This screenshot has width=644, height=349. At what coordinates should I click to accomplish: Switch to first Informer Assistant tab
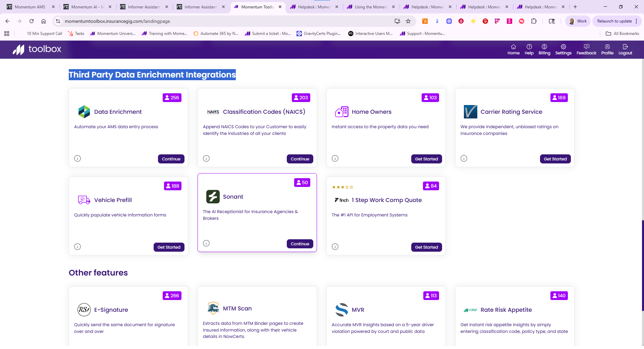(x=144, y=7)
